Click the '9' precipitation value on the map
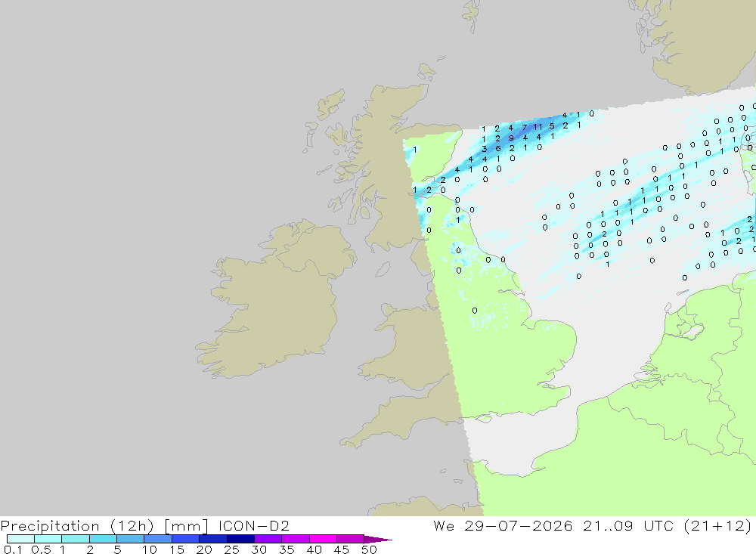 (x=512, y=138)
